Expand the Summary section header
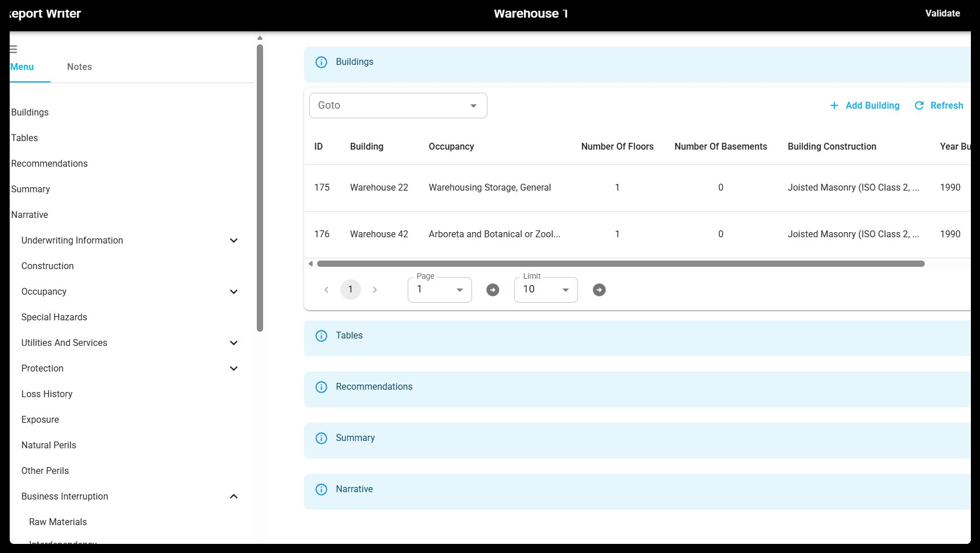980x553 pixels. pyautogui.click(x=637, y=440)
